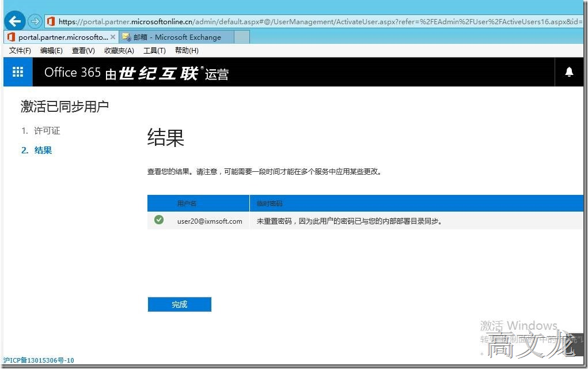
Task: Open the 文件(F) menu
Action: pos(20,50)
